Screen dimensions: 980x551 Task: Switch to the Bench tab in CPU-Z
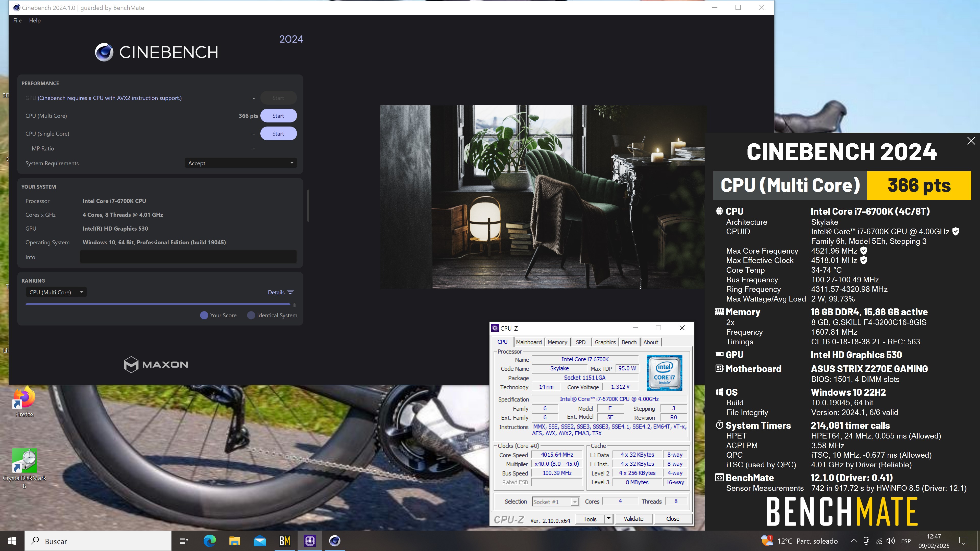pos(629,342)
